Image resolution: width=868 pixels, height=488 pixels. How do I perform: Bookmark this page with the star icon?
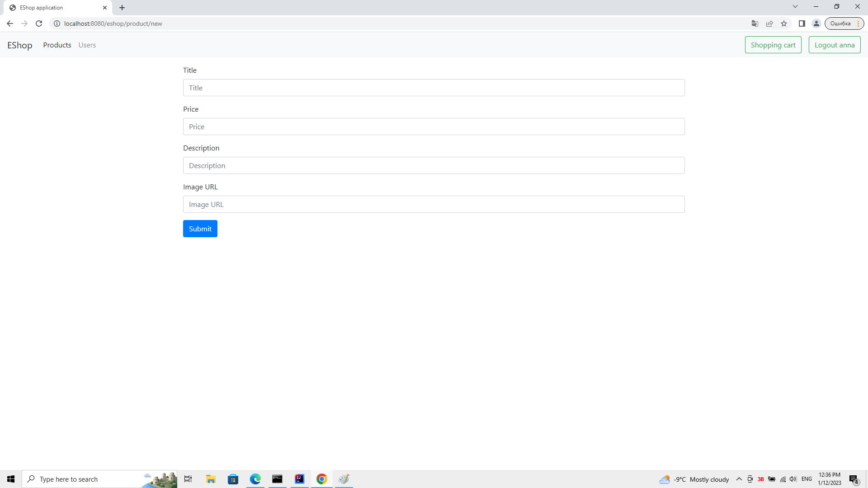coord(784,23)
